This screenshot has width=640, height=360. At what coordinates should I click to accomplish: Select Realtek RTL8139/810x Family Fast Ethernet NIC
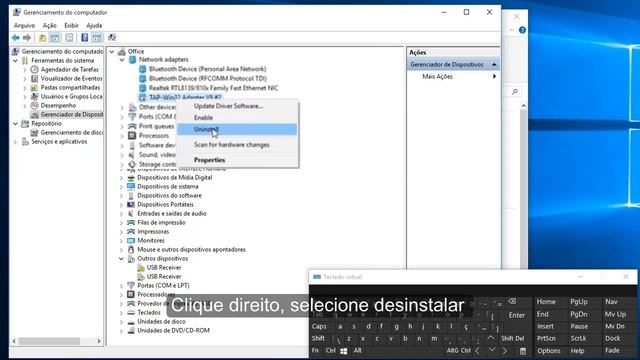click(x=213, y=88)
